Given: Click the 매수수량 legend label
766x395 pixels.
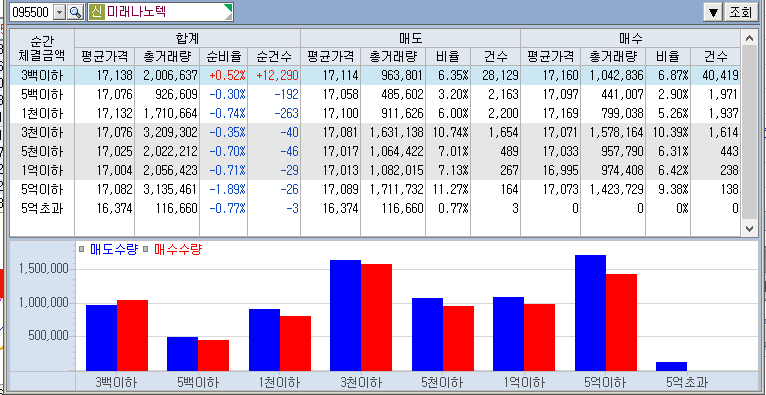Looking at the screenshot, I should (177, 250).
